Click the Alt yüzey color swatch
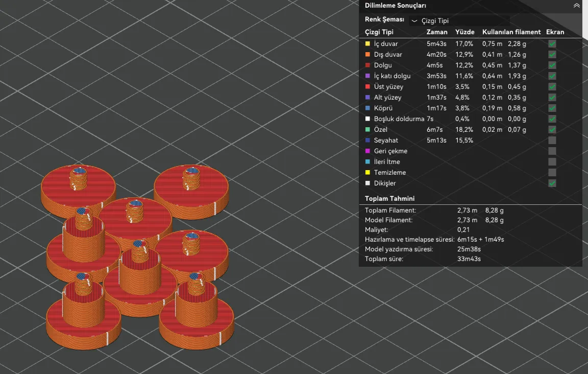The height and width of the screenshot is (374, 588). [367, 97]
